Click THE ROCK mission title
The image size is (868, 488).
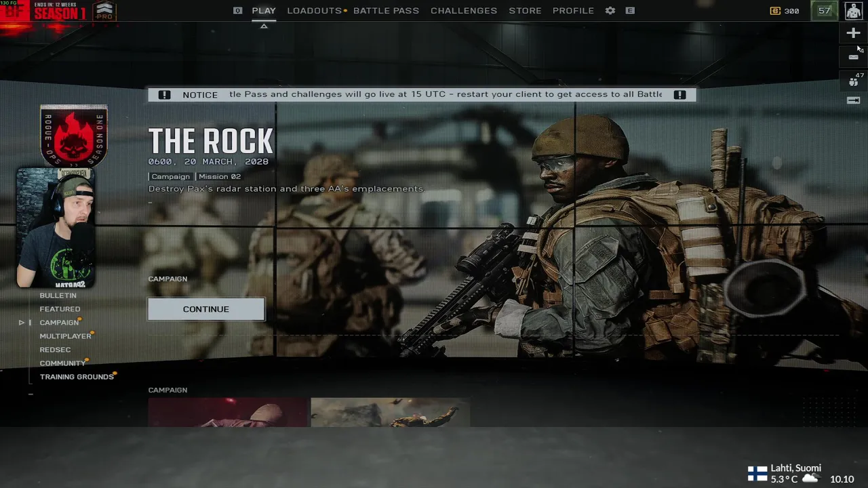[211, 141]
